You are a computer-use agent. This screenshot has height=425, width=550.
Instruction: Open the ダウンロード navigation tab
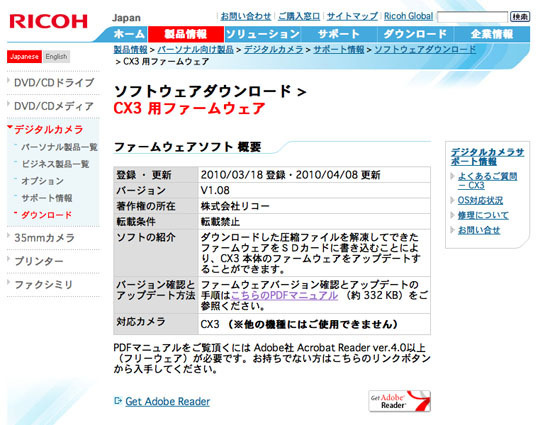(416, 34)
